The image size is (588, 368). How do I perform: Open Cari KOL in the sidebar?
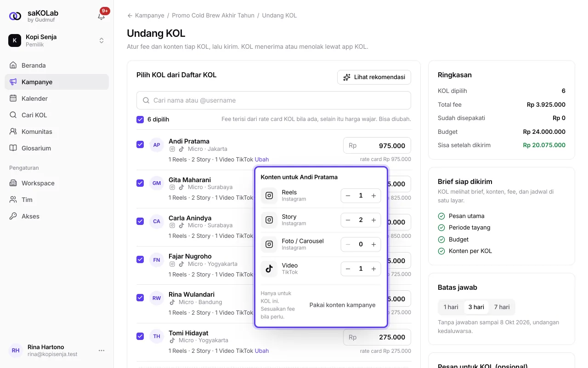57,115
